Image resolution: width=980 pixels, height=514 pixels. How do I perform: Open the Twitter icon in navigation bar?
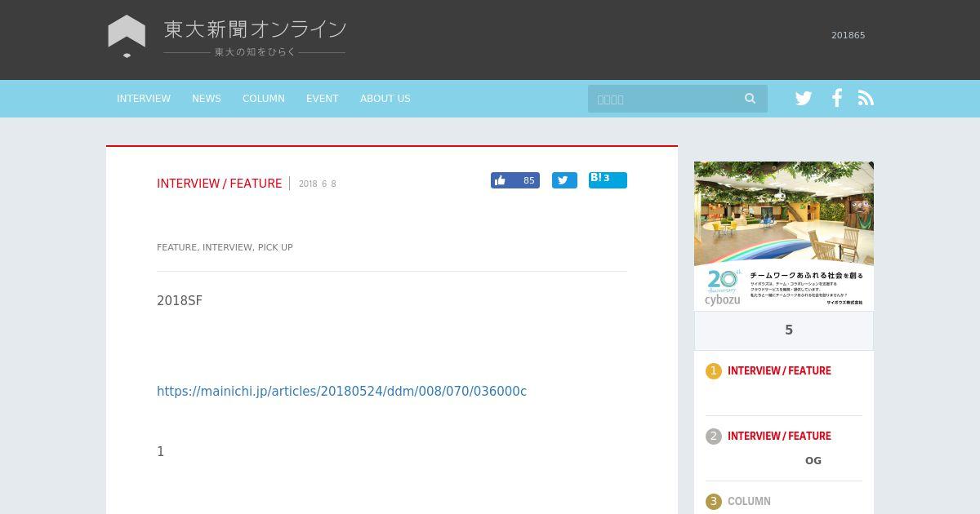[x=804, y=99]
